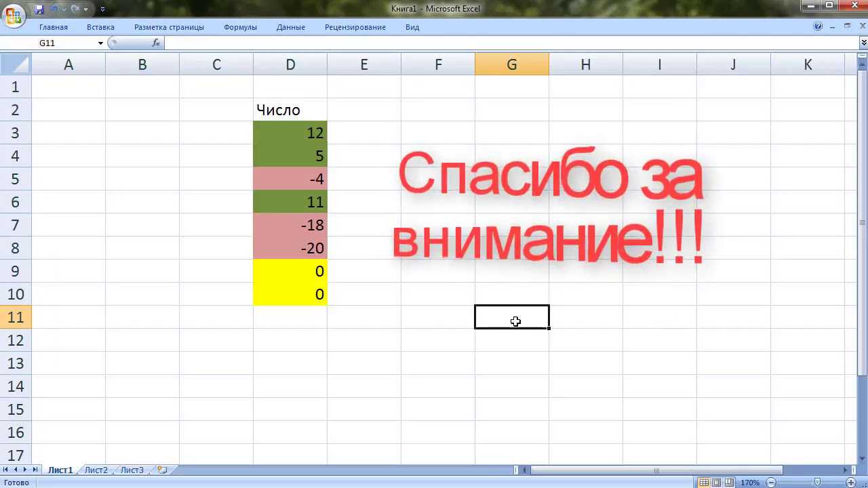
Task: Click the zoom in plus button
Action: coord(851,483)
